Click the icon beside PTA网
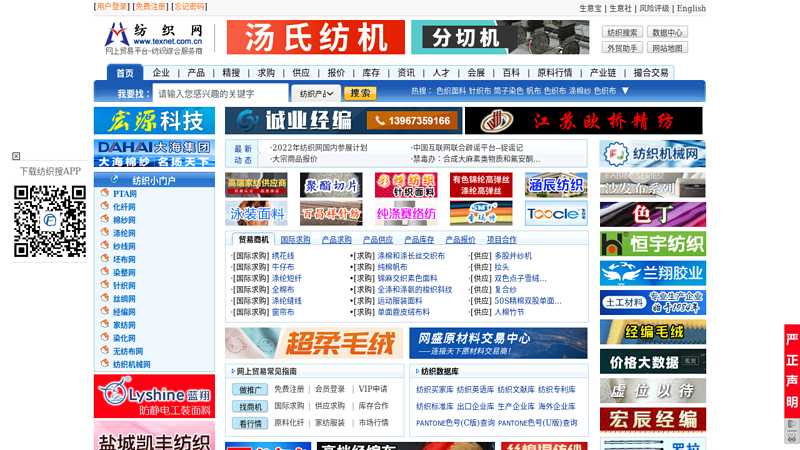 click(x=105, y=193)
